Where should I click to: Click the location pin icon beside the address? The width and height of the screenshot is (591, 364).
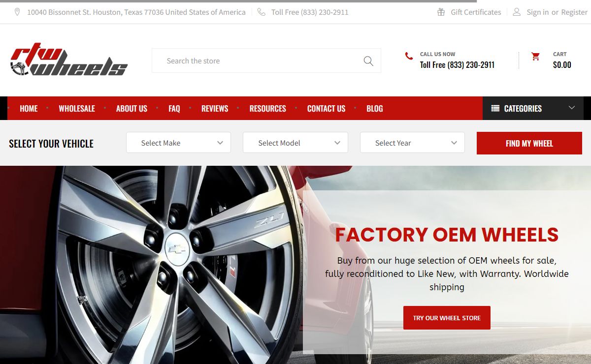coord(17,12)
